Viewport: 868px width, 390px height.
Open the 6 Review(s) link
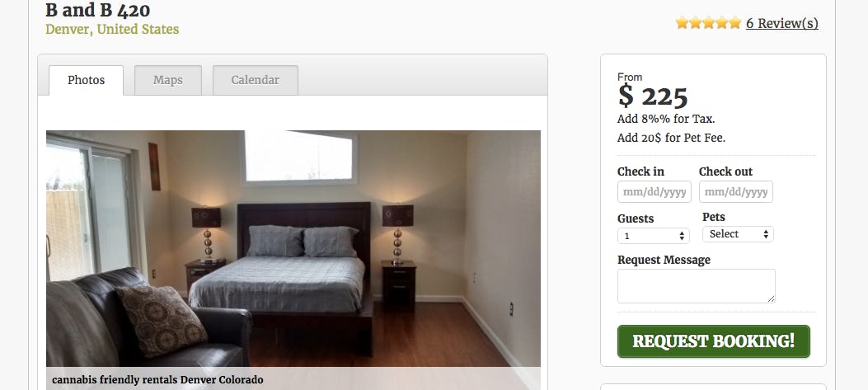click(781, 23)
